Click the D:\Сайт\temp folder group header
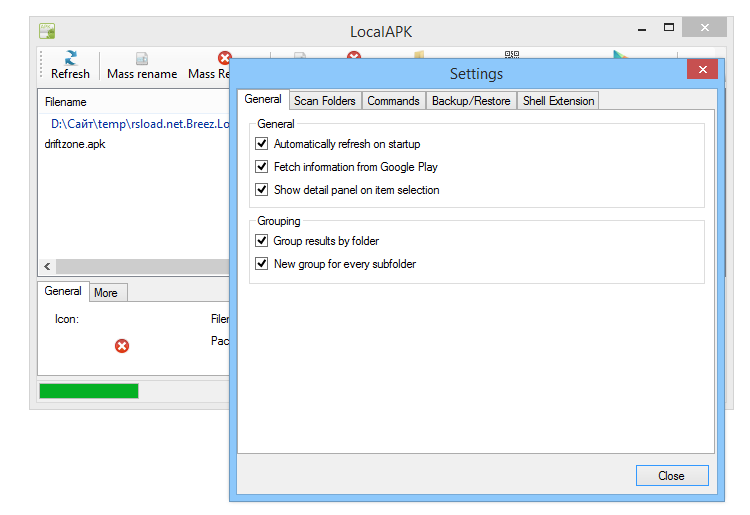 140,124
